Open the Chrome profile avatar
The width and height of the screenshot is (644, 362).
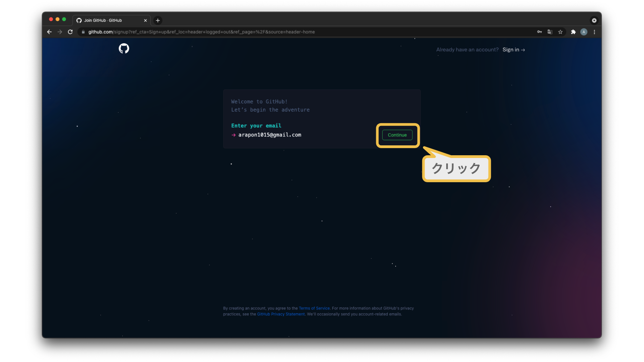pos(584,32)
